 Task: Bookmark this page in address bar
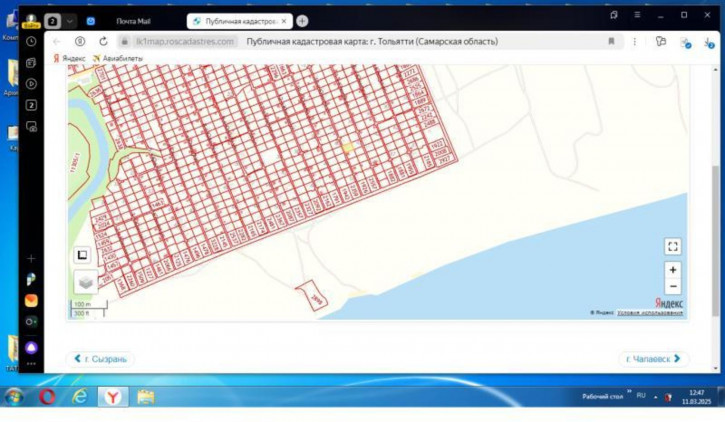(611, 41)
